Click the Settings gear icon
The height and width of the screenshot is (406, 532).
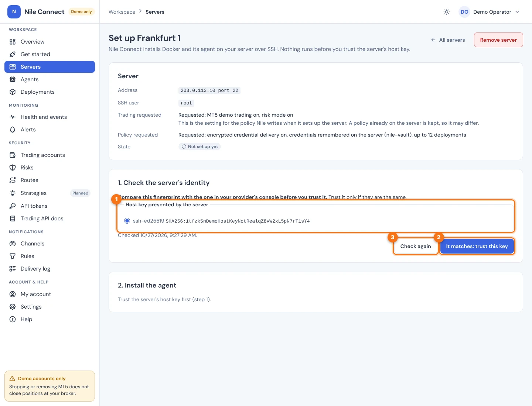tap(13, 307)
